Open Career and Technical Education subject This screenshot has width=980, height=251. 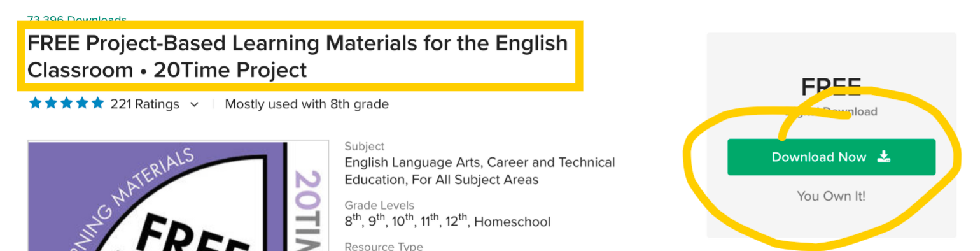pyautogui.click(x=480, y=171)
